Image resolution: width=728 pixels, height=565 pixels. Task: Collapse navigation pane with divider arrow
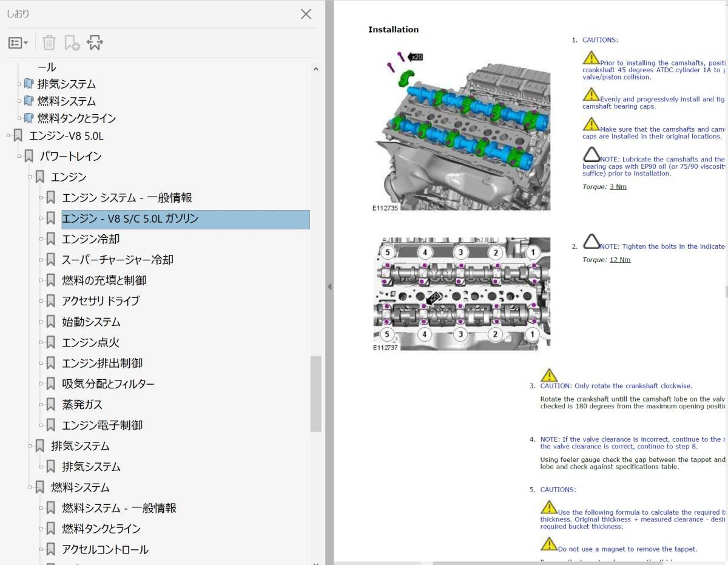pos(329,286)
